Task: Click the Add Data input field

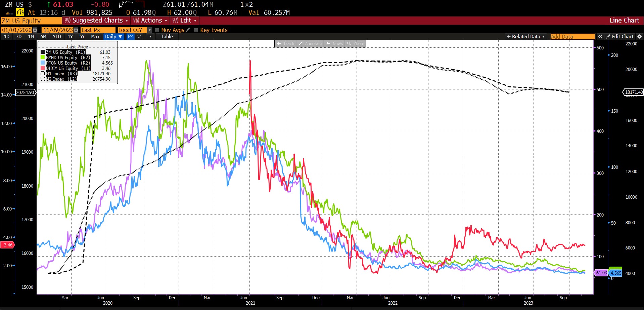Action: click(572, 37)
